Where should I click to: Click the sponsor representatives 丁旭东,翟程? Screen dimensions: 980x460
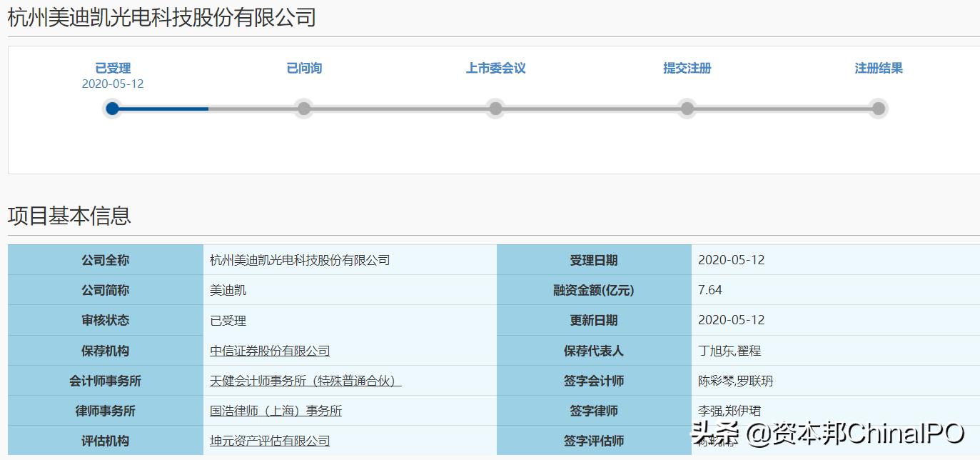point(729,351)
